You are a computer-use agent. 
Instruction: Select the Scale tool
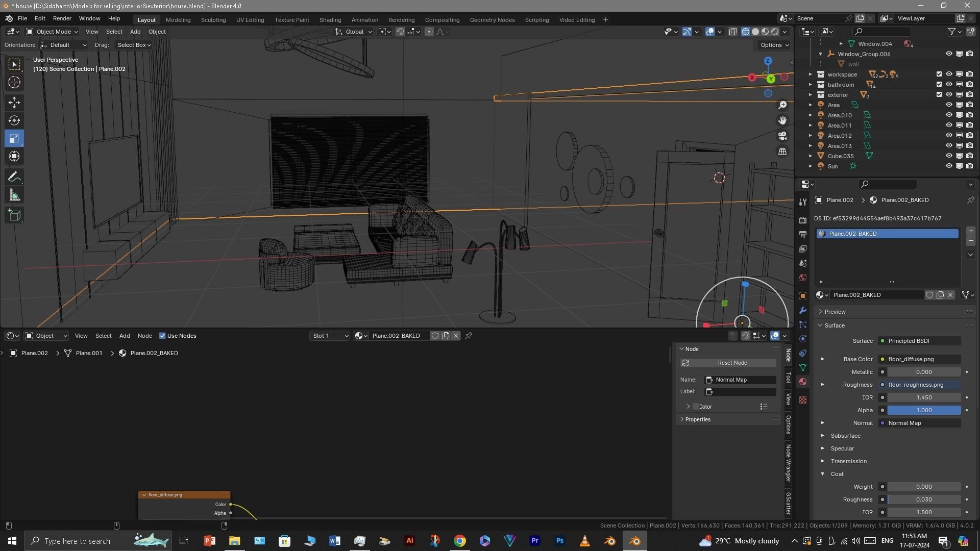coord(14,138)
